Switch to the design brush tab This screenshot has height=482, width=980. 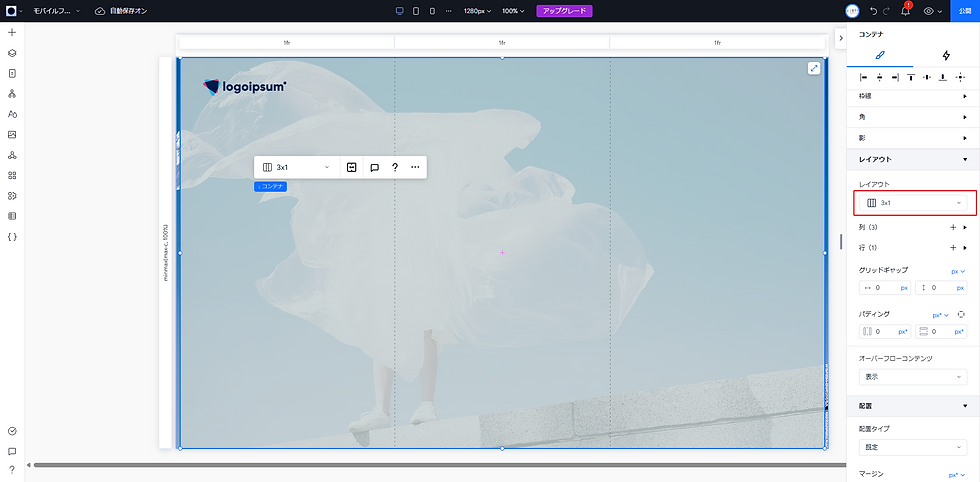880,56
